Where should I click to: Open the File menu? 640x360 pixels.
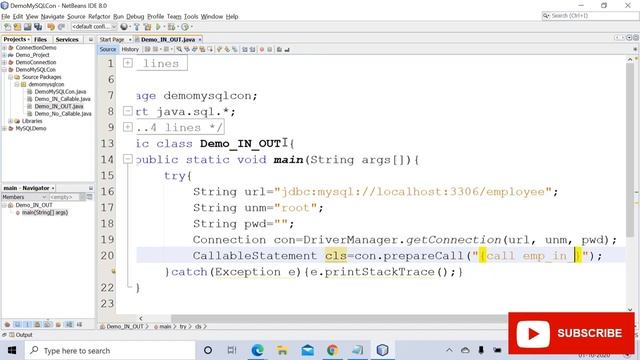tap(6, 17)
